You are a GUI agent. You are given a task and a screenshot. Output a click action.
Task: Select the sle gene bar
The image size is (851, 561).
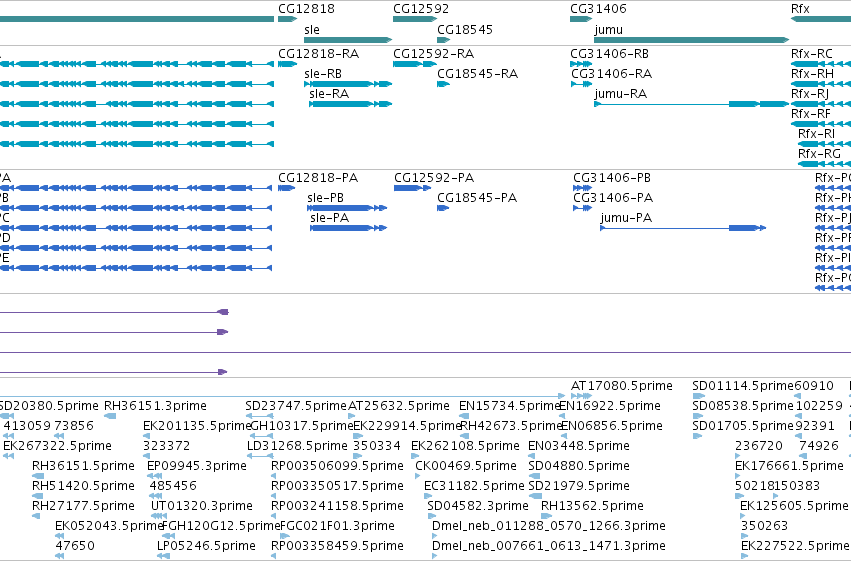pos(348,40)
